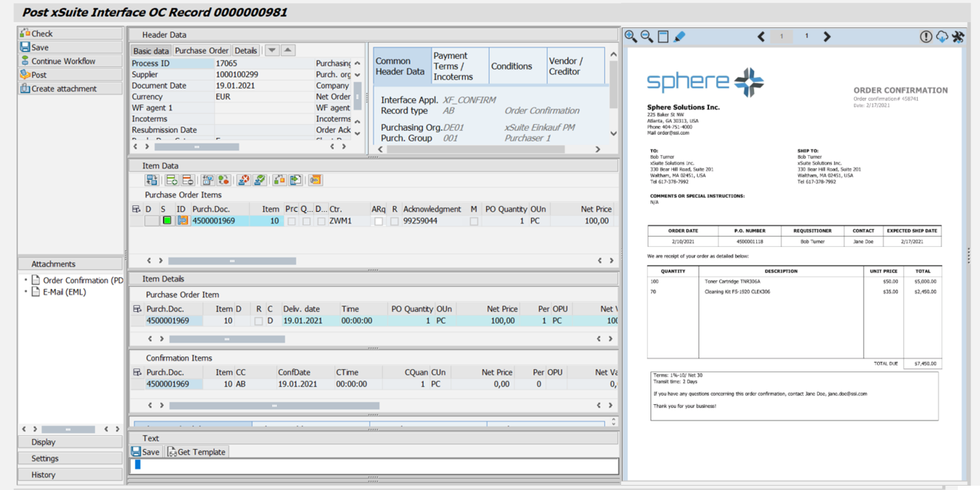Check the R checkbox in Purchase Order Item details
Image resolution: width=980 pixels, height=490 pixels.
(x=259, y=321)
